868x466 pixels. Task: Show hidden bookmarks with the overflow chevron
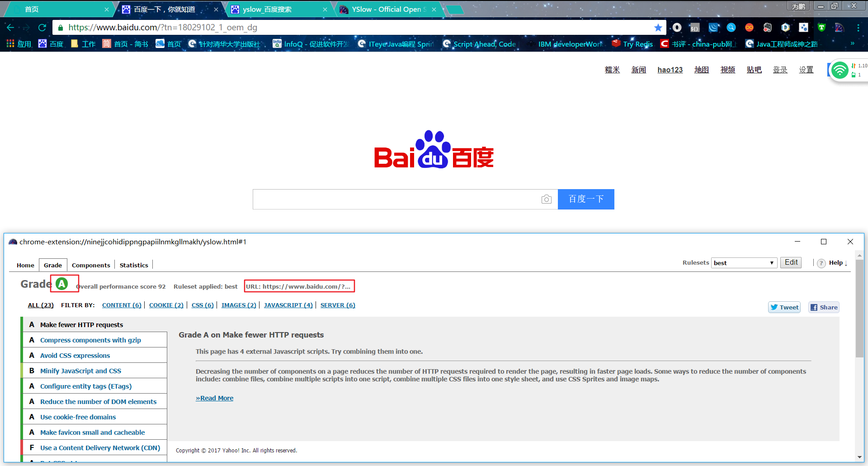pyautogui.click(x=853, y=44)
